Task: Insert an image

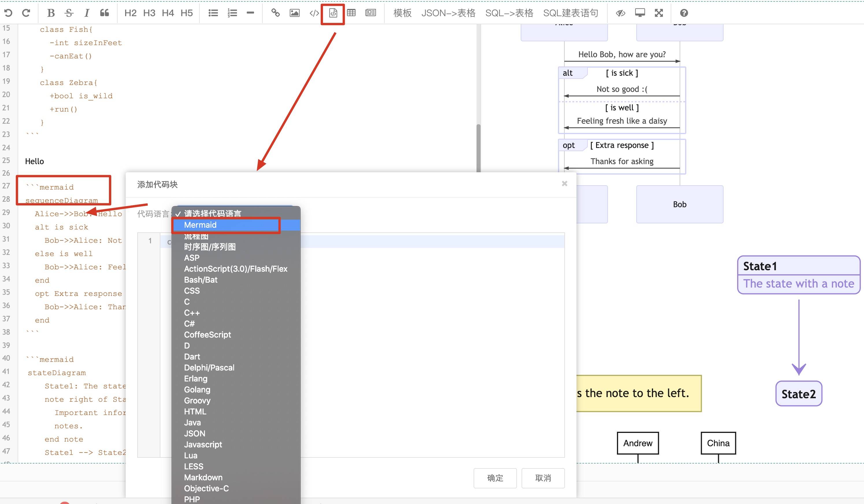Action: pyautogui.click(x=294, y=13)
